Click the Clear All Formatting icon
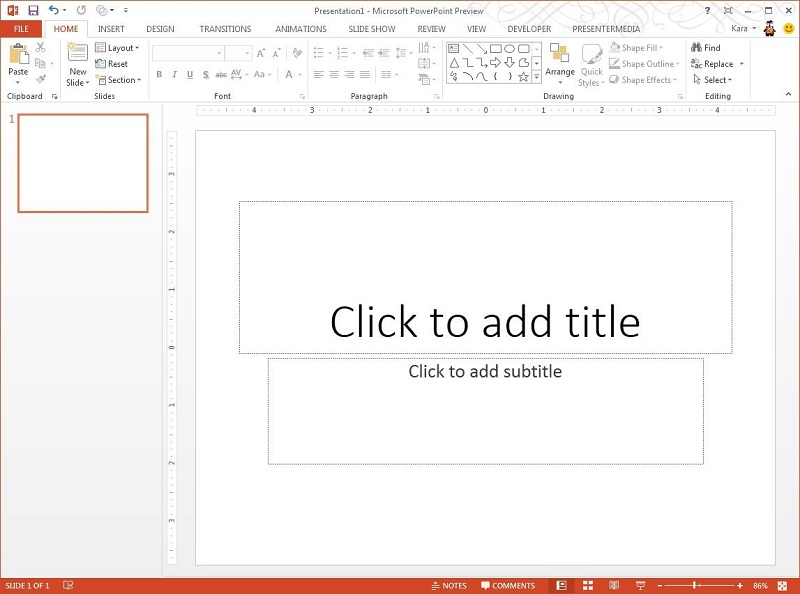 click(x=297, y=53)
